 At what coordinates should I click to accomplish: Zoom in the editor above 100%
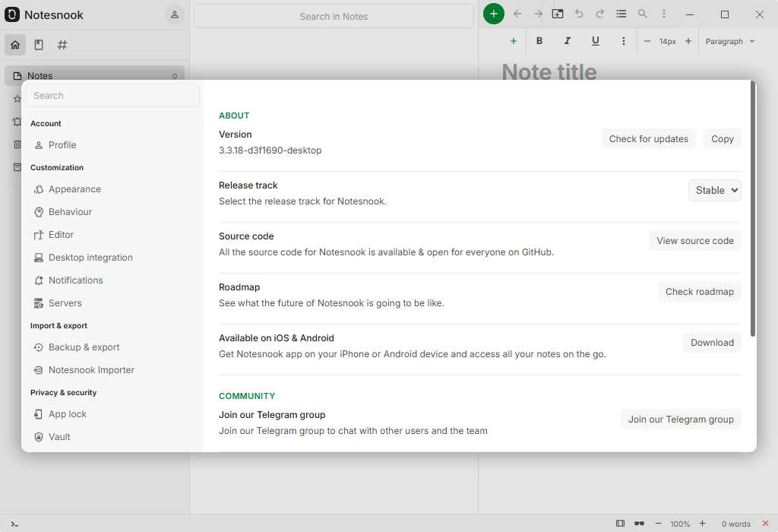point(702,524)
